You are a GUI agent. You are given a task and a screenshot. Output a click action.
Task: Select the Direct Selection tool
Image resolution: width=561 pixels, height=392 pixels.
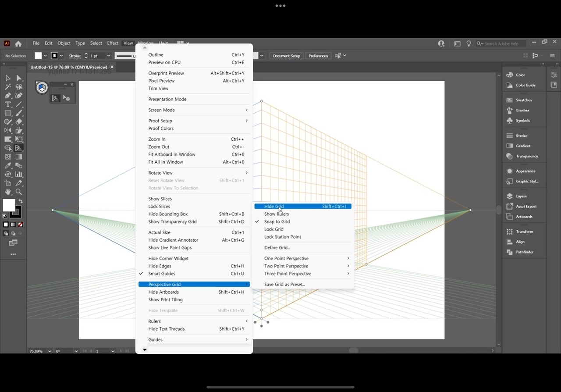19,78
